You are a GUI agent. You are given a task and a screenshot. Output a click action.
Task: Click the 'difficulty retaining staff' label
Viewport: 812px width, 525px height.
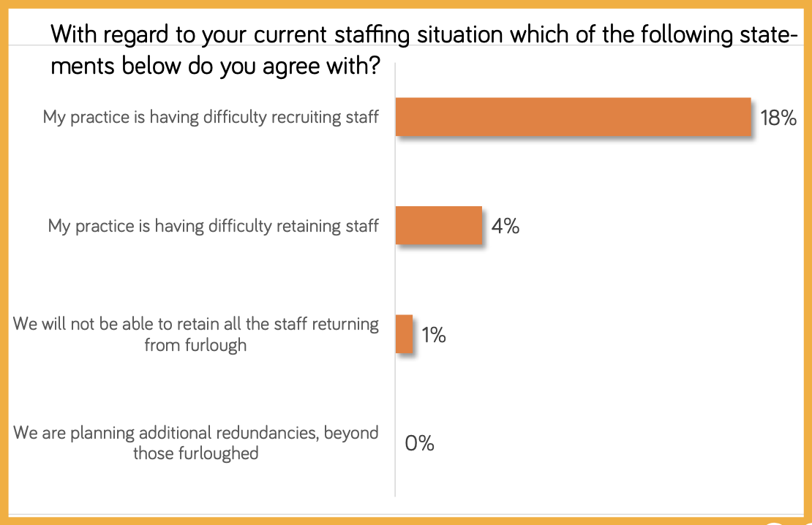pyautogui.click(x=213, y=225)
